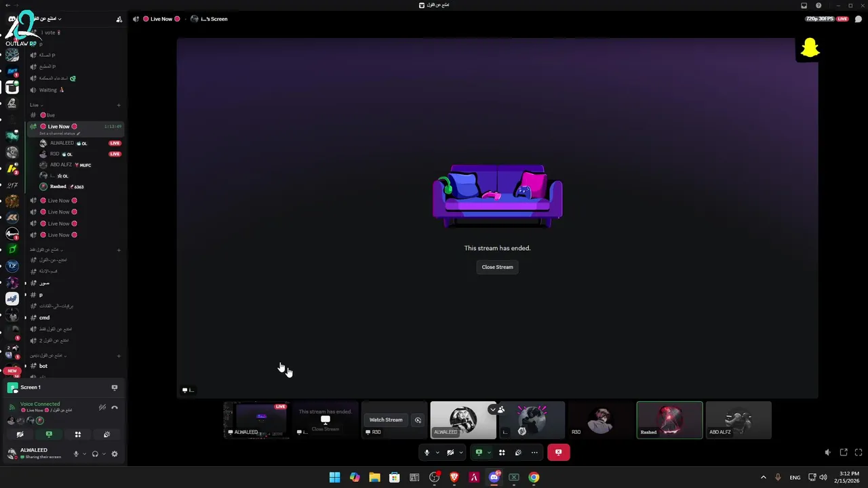Collapse participants with the chevron above the tiles
This screenshot has height=488, width=868.
click(493, 409)
